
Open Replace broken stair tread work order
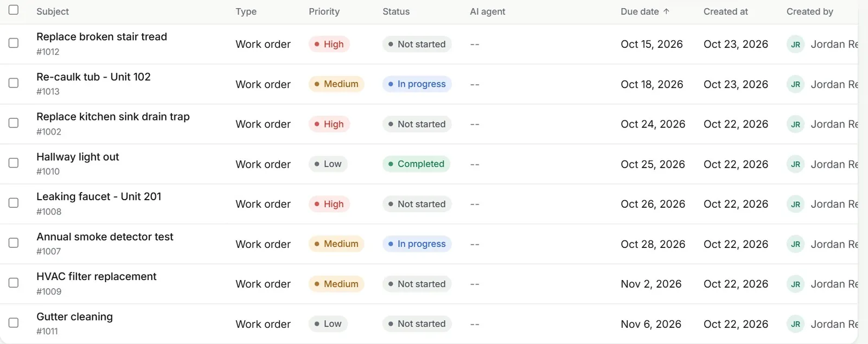click(101, 37)
